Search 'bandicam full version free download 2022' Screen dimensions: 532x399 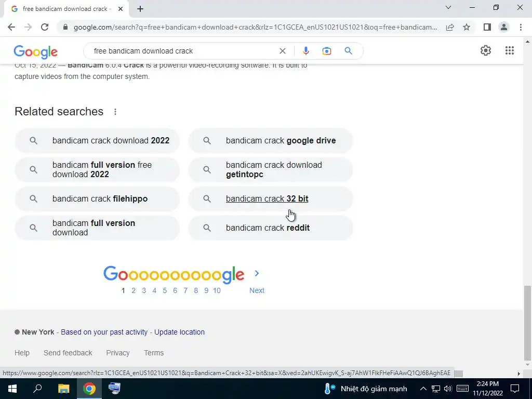(97, 170)
